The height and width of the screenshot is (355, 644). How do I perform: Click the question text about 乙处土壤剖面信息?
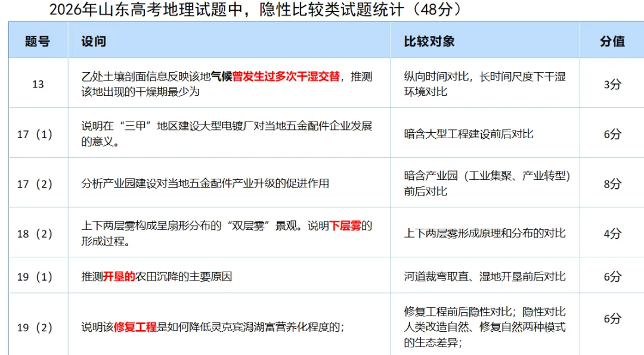click(227, 84)
